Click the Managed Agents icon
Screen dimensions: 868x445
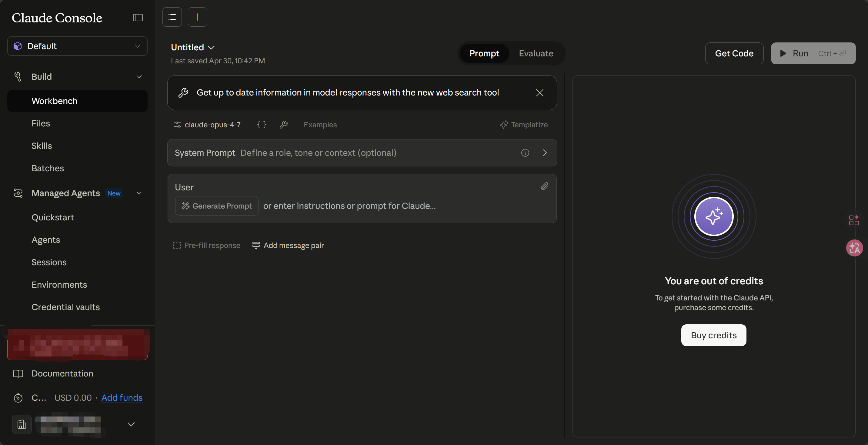coord(18,193)
